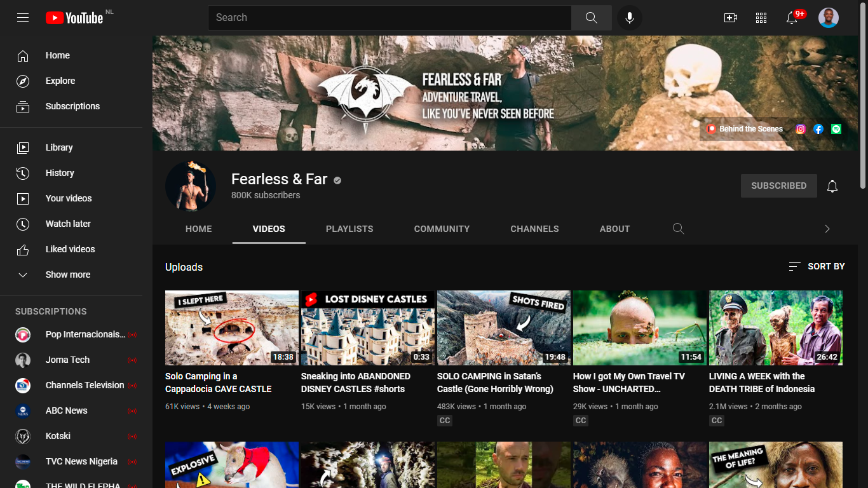
Task: Open the YouTube apps grid
Action: (x=761, y=18)
